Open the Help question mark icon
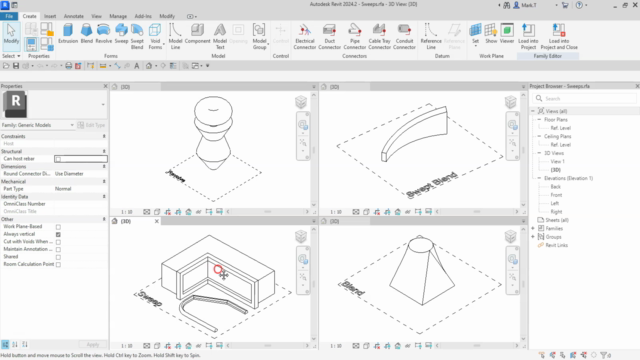Viewport: 640px width, 360px height. coord(579,5)
